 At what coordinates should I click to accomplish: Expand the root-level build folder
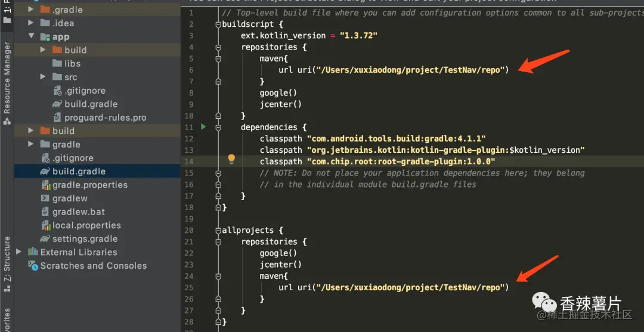point(31,131)
